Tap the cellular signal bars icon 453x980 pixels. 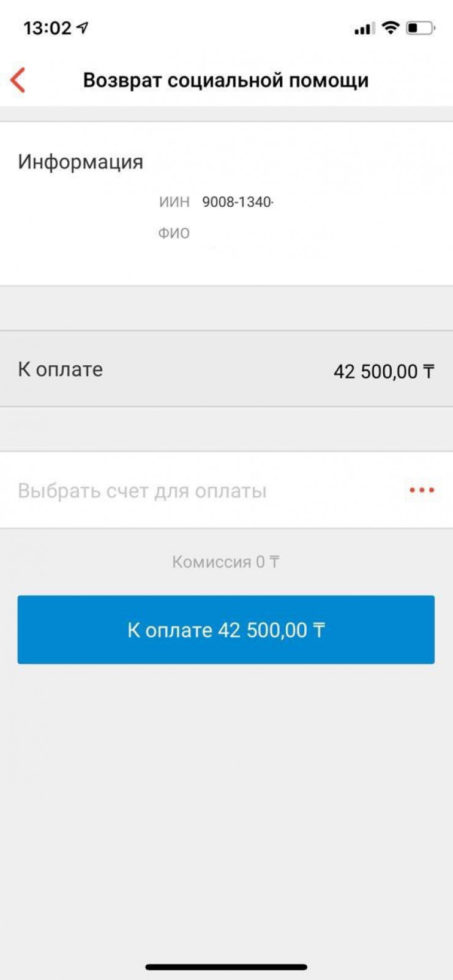tap(364, 29)
